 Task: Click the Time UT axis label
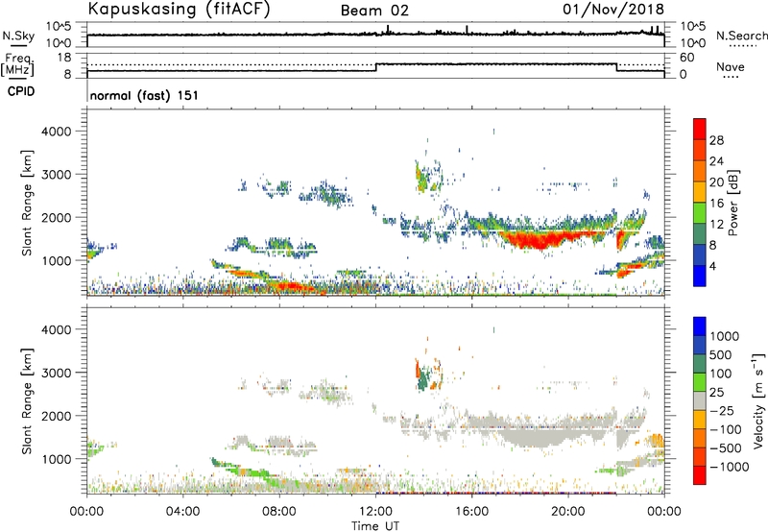pos(375,526)
